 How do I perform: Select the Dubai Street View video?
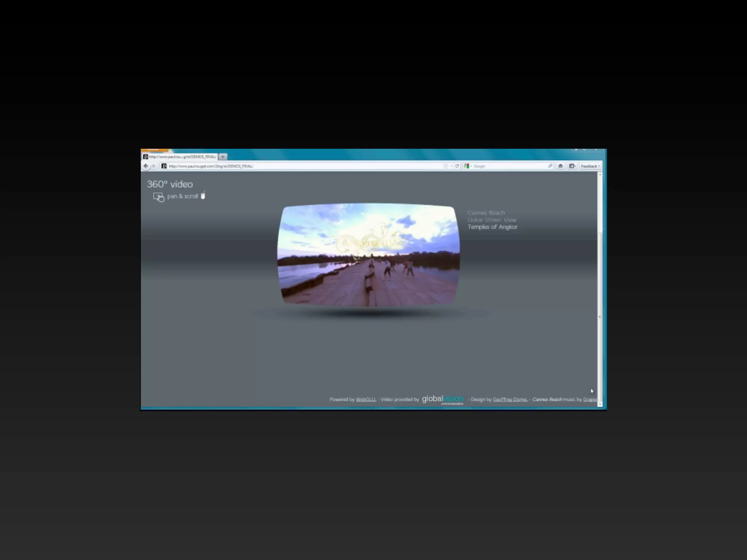click(492, 220)
